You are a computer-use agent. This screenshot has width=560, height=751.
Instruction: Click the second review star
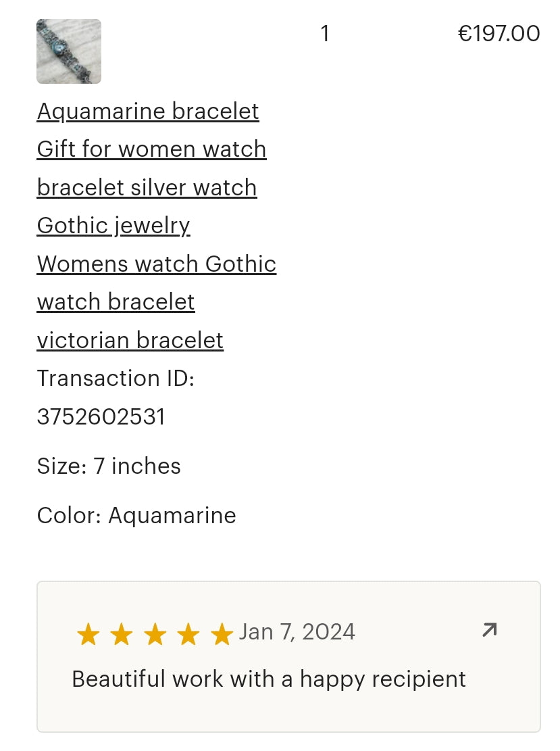tap(122, 635)
